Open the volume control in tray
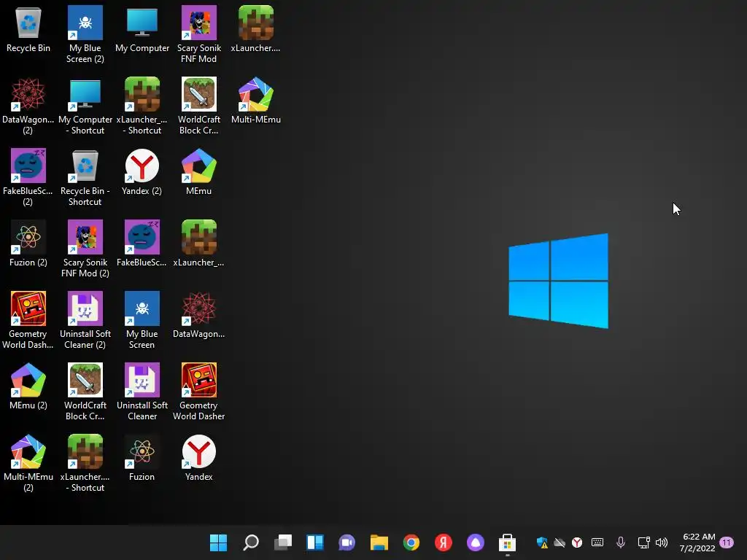This screenshot has width=747, height=560. (x=661, y=542)
